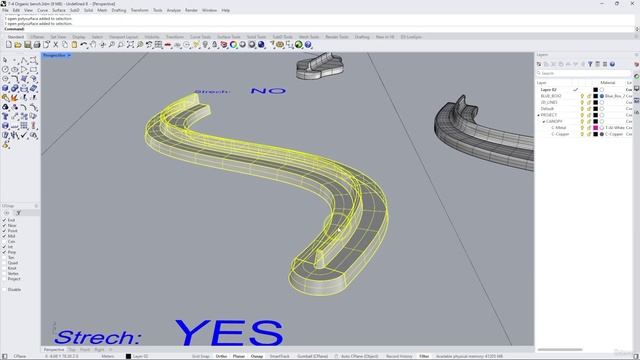Open the Analyze menu
This screenshot has width=640, height=360.
tap(173, 10)
